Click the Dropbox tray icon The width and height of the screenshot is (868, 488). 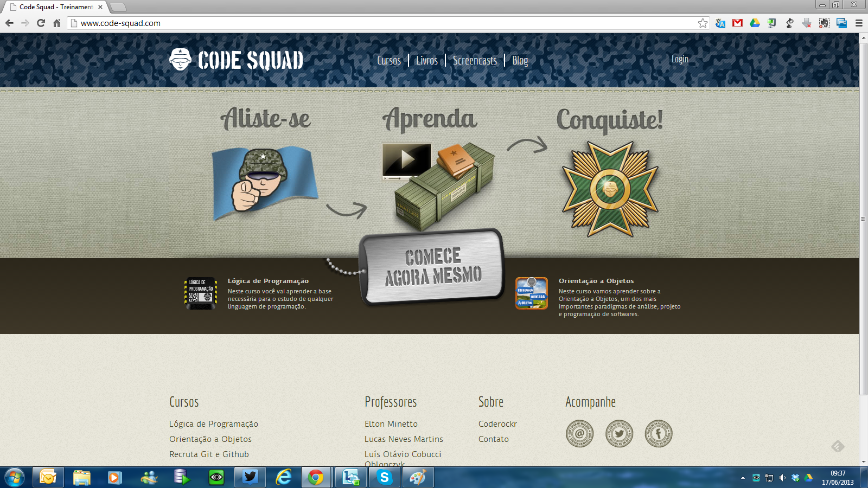795,478
